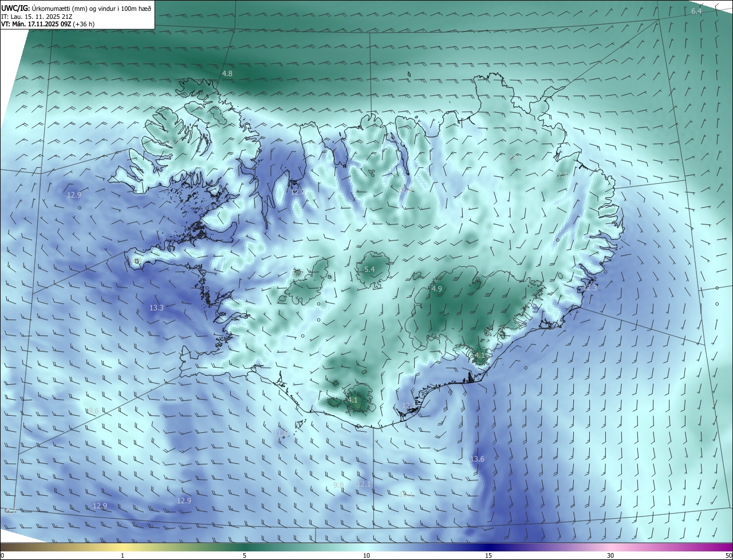Click the 12.3 value on the east coast

coord(590,288)
